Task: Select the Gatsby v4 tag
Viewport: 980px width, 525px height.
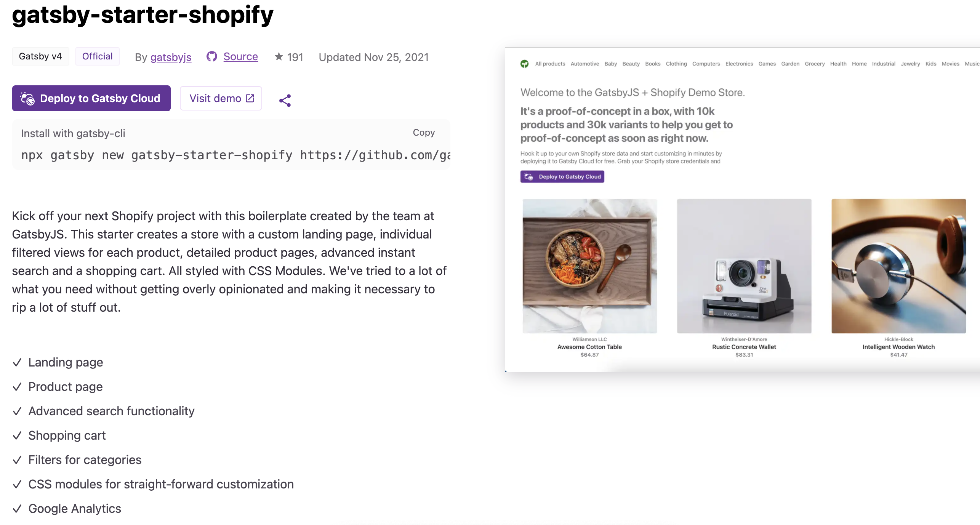Action: (x=40, y=56)
